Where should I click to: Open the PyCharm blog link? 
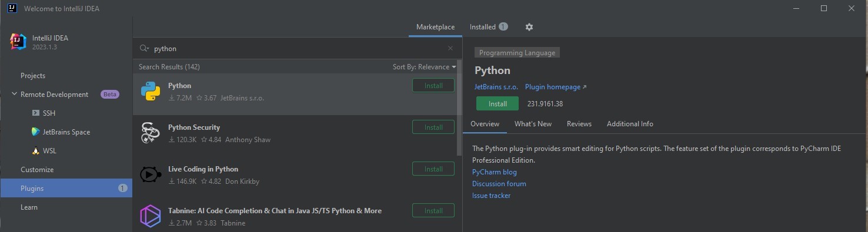coord(495,172)
